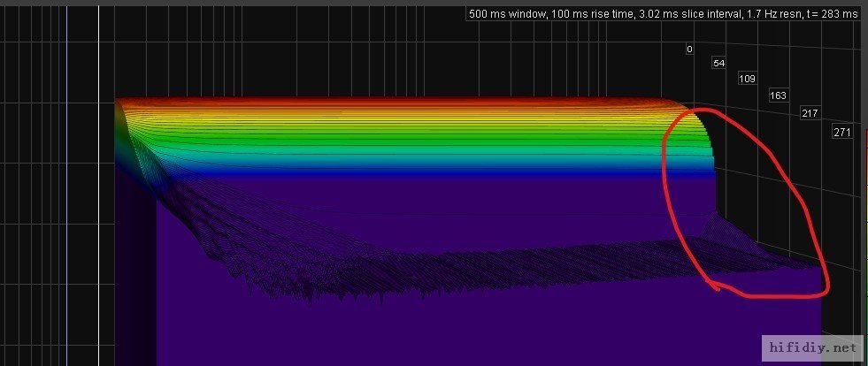Click the flat purple area below noise ridge
The height and width of the screenshot is (366, 868).
tap(442, 332)
